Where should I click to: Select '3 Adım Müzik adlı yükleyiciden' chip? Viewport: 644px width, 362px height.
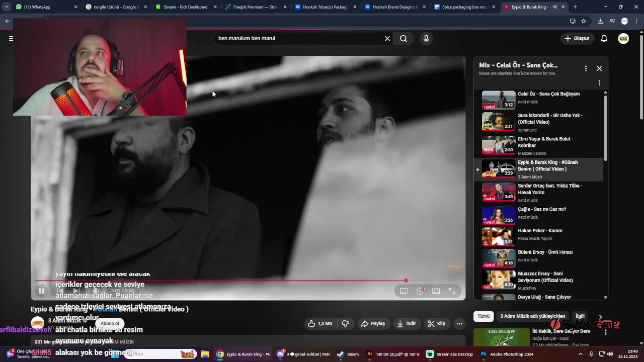click(532, 316)
